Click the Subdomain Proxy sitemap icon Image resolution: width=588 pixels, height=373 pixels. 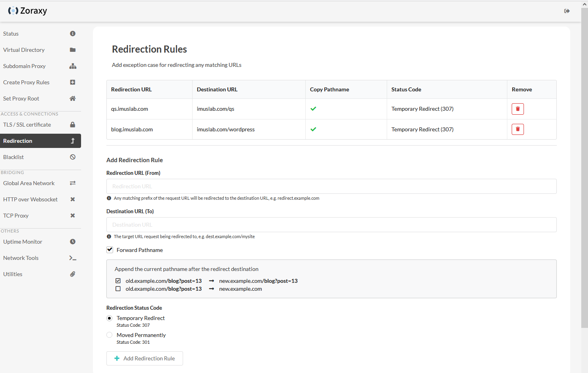pyautogui.click(x=73, y=66)
